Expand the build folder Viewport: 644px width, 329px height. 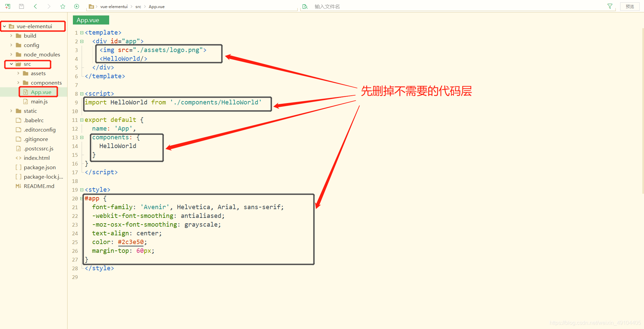coord(11,36)
